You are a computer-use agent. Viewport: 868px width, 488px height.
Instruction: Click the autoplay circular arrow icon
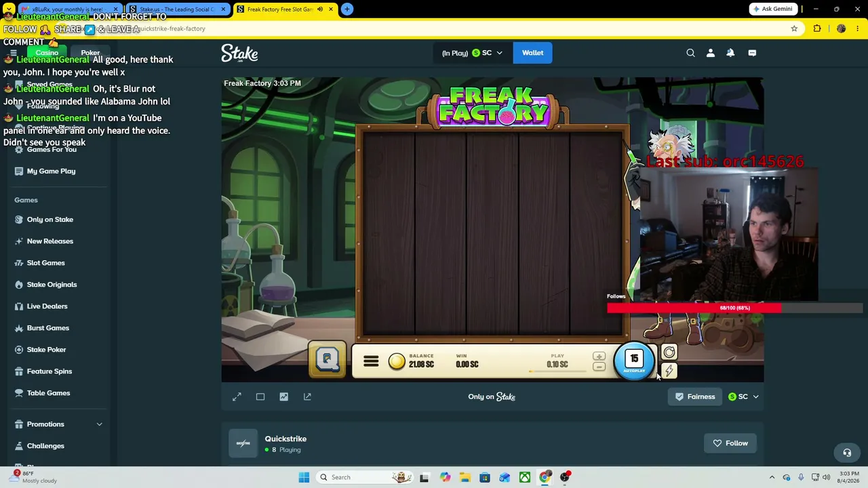coord(669,352)
